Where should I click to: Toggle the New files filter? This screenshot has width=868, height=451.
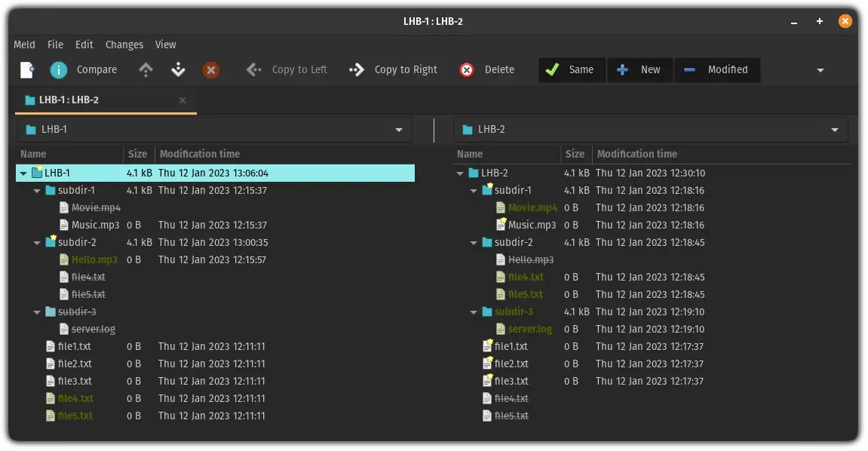(639, 69)
